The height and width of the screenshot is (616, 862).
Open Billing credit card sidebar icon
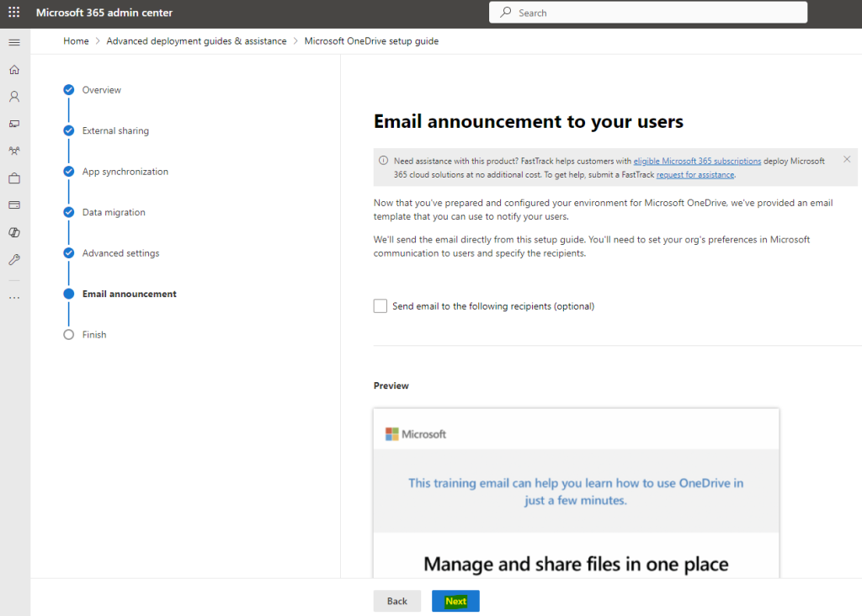coord(14,205)
